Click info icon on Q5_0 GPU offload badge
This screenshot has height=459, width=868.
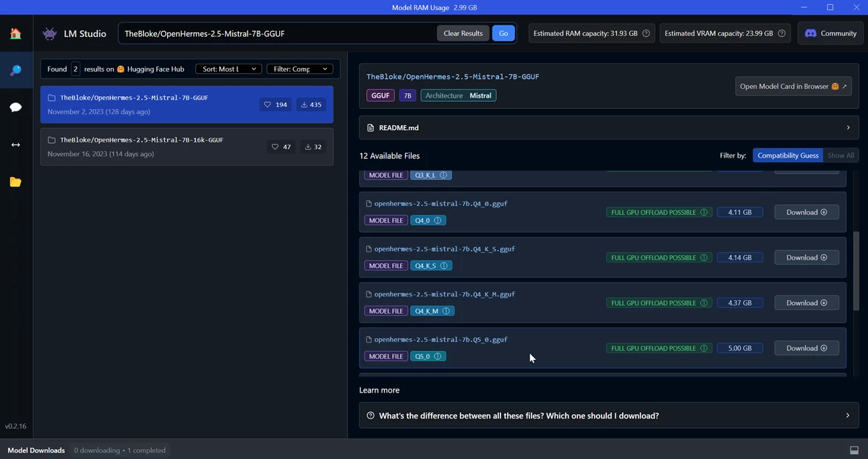(704, 348)
